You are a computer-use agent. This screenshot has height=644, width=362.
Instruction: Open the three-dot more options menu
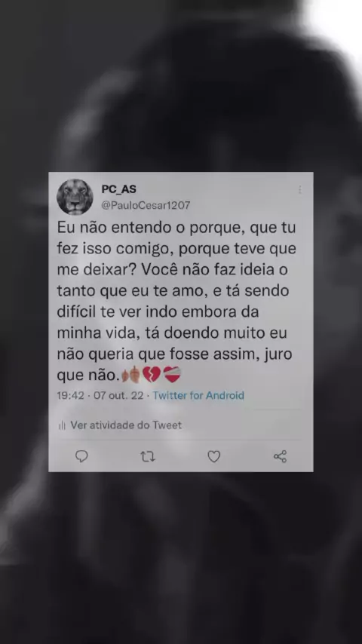[x=300, y=189]
